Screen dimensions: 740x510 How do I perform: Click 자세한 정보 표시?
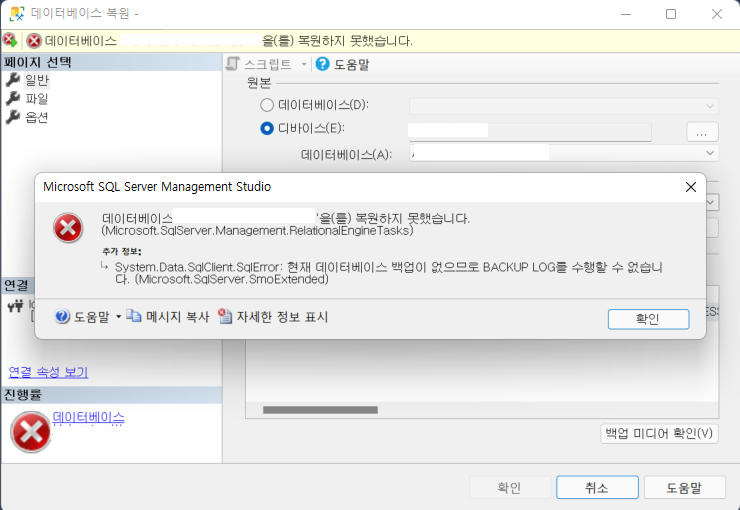click(x=282, y=317)
